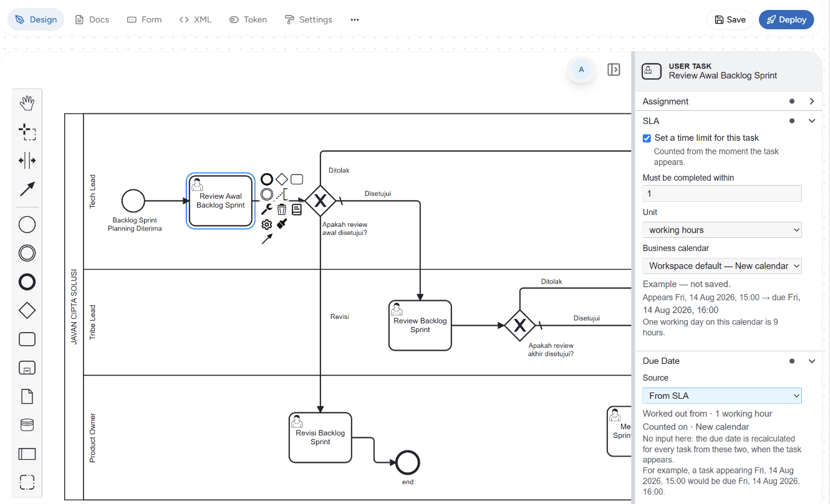Toggle the properties side panel icon
The height and width of the screenshot is (504, 830).
[614, 70]
